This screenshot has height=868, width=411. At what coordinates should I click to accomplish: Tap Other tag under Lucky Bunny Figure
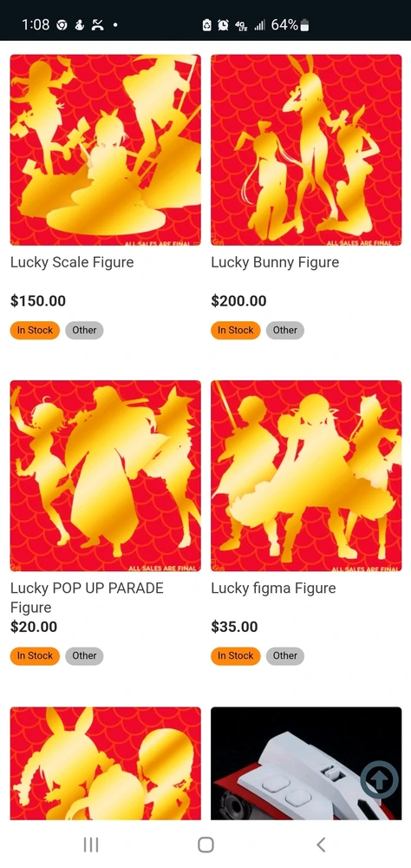tap(285, 330)
